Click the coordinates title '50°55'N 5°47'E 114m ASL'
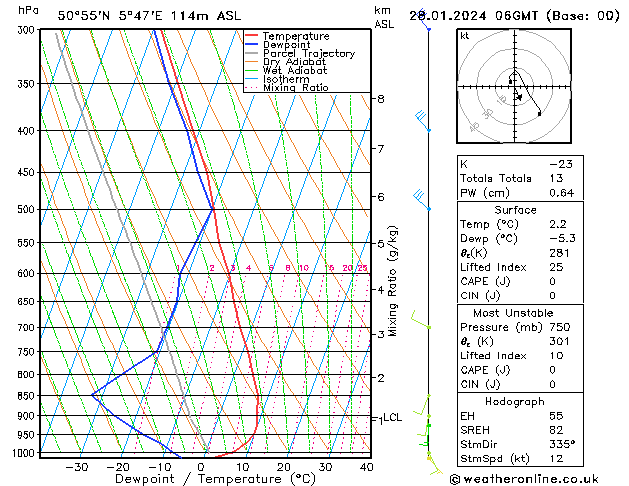 pyautogui.click(x=149, y=16)
